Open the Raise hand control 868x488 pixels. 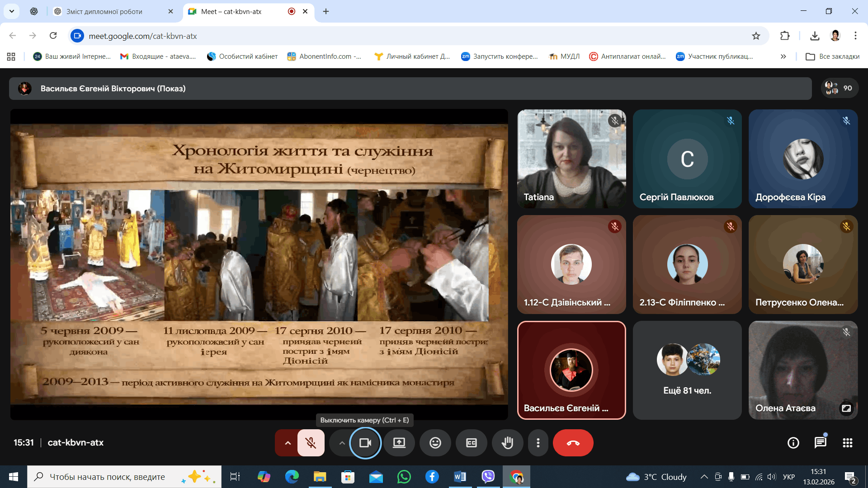[507, 443]
